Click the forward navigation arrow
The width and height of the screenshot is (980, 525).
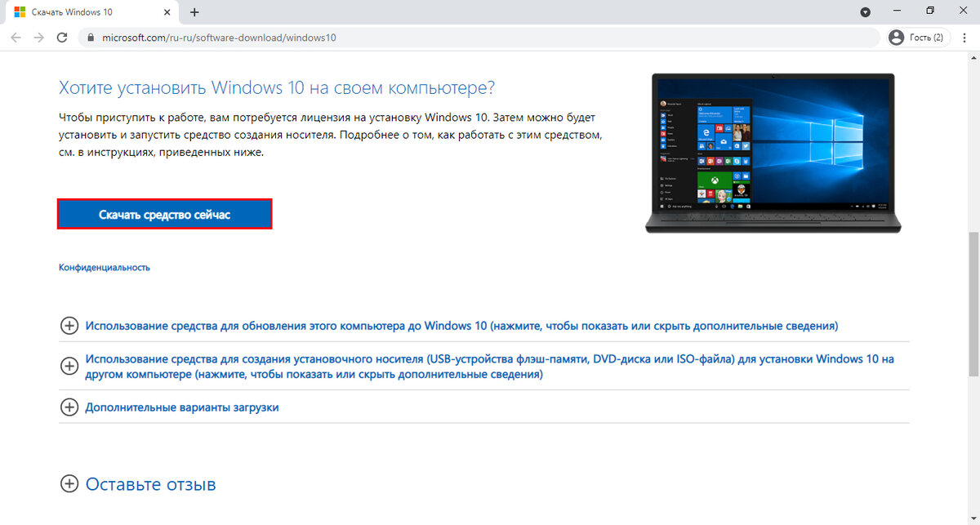tap(38, 37)
